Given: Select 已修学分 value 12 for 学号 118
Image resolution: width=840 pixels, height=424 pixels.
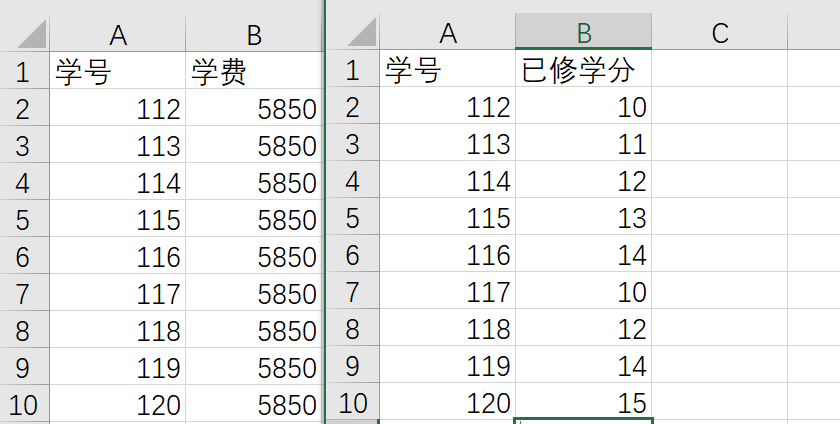Looking at the screenshot, I should 584,327.
